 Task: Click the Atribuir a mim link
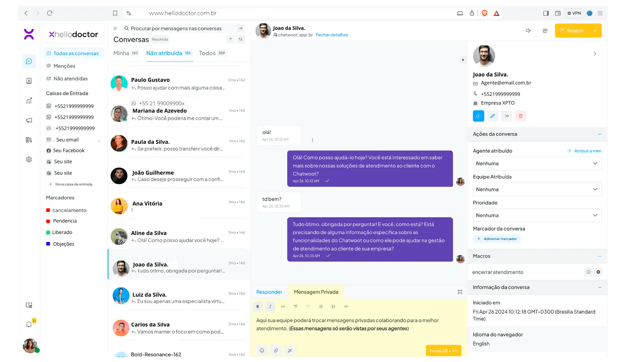pos(587,151)
